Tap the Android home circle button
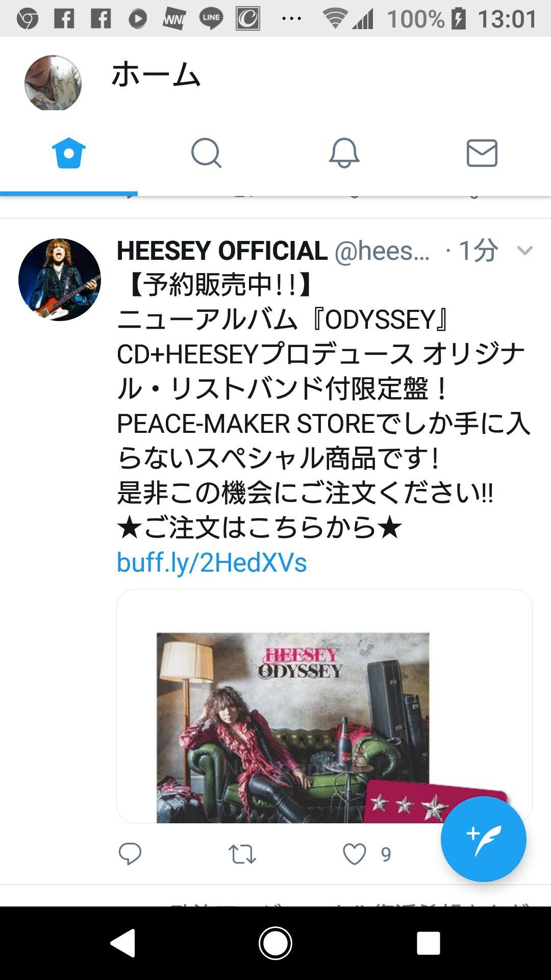 tap(275, 943)
